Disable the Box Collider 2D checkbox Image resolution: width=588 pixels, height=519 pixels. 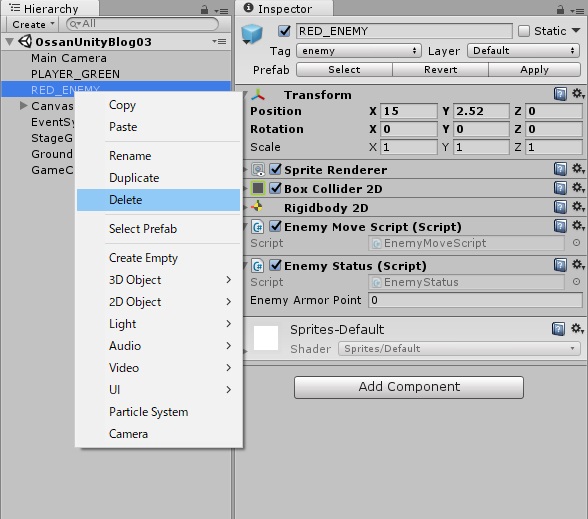click(276, 188)
